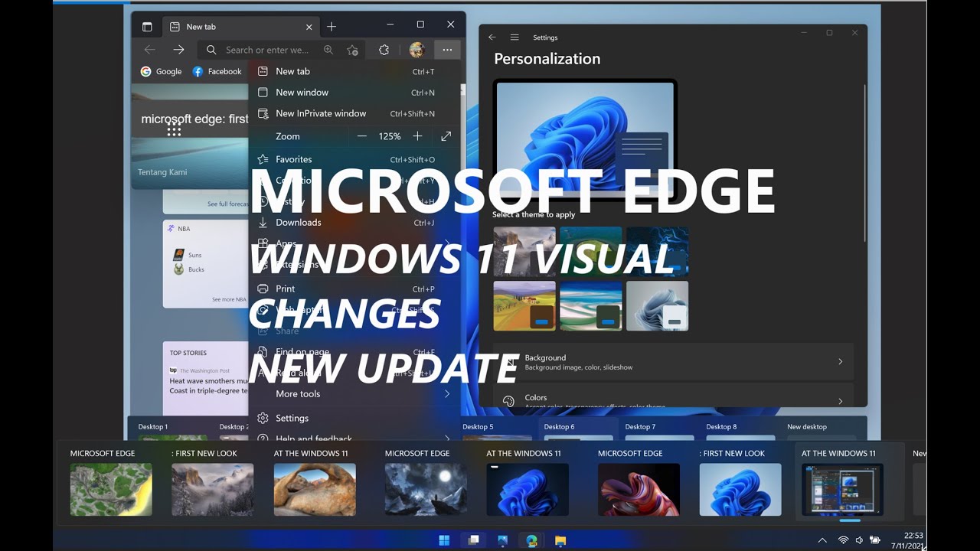Open Background personalization chevron
This screenshot has width=980, height=551.
point(840,361)
